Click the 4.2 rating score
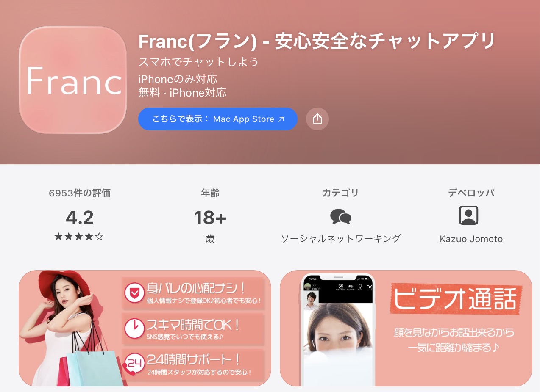Viewport: 540px width, 392px height. pos(80,218)
